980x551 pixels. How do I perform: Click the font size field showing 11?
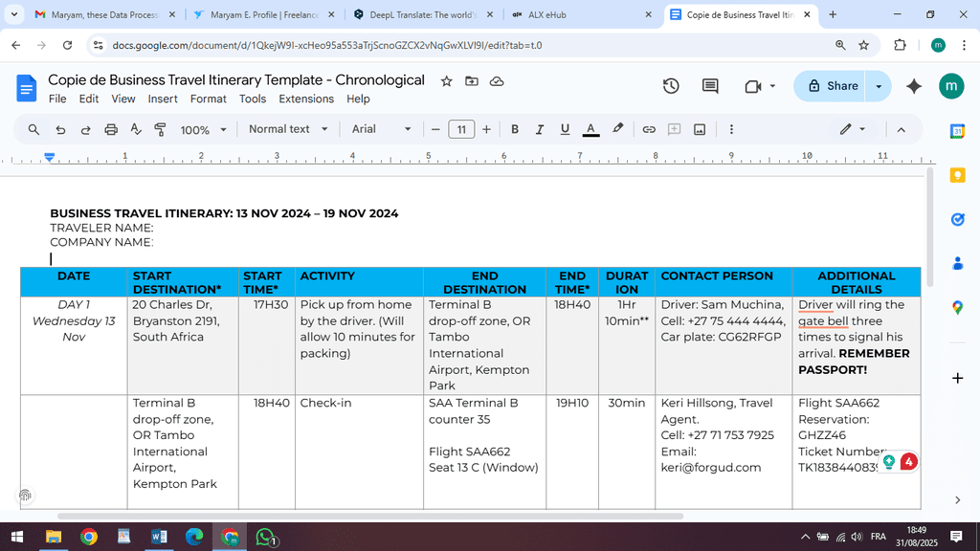461,129
